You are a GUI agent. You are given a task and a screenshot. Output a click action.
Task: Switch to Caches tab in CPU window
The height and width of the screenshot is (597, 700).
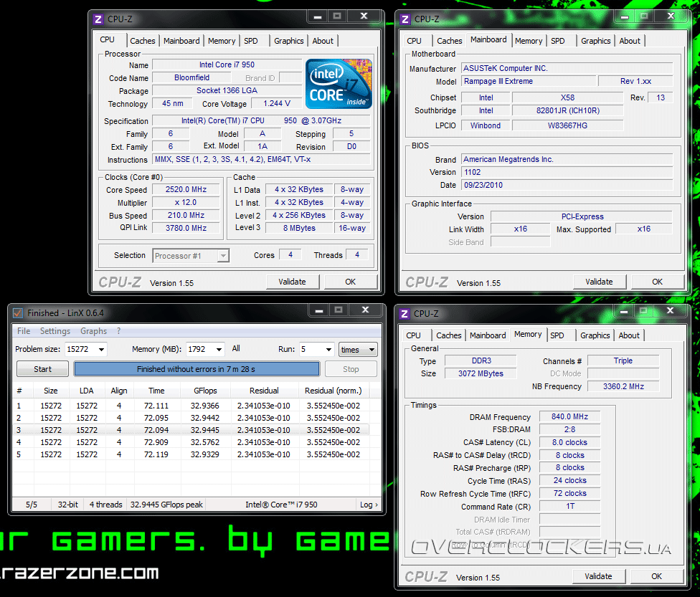[143, 41]
